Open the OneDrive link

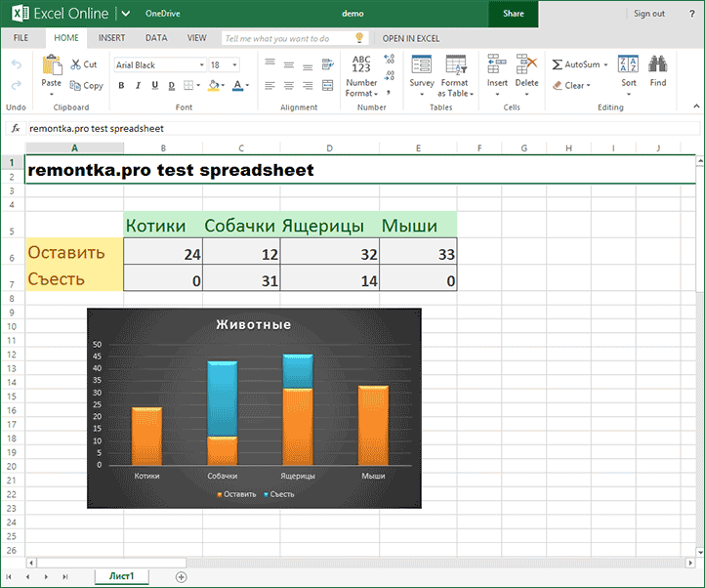coord(163,14)
